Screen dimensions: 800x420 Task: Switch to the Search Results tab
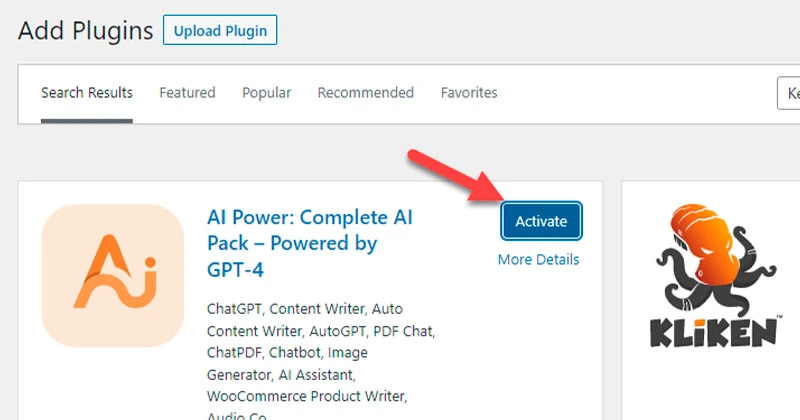click(x=87, y=92)
